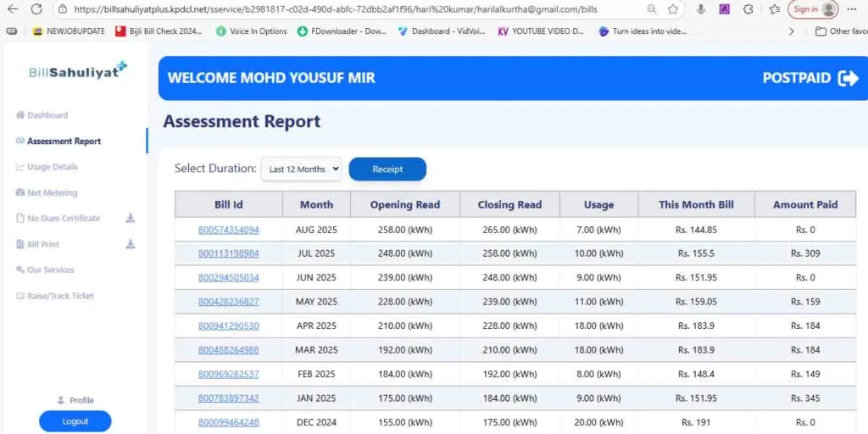The width and height of the screenshot is (868, 434).
Task: Click the Receipt button
Action: click(387, 169)
